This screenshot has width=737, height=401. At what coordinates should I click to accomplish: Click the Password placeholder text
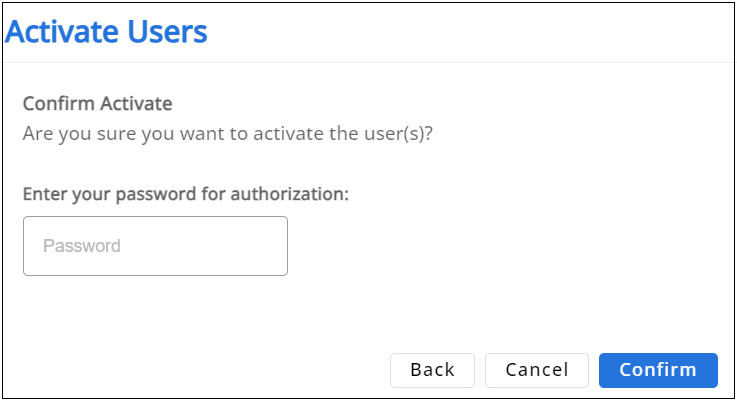(x=82, y=246)
